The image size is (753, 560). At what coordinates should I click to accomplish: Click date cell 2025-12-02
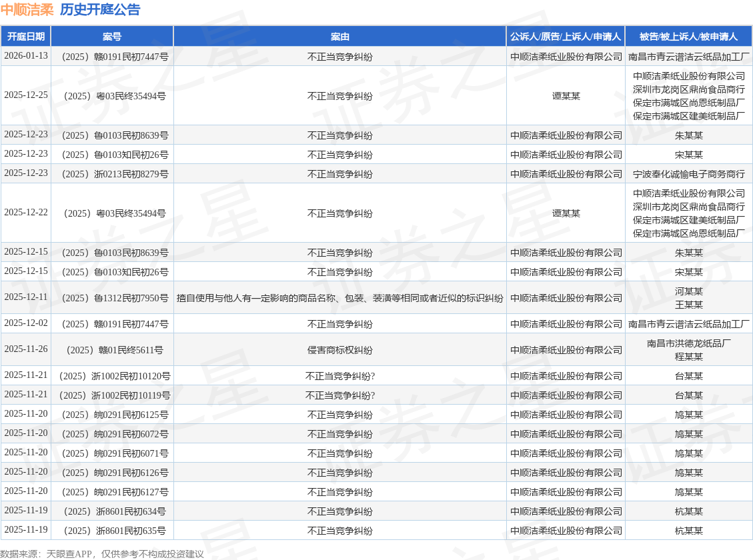(26, 323)
